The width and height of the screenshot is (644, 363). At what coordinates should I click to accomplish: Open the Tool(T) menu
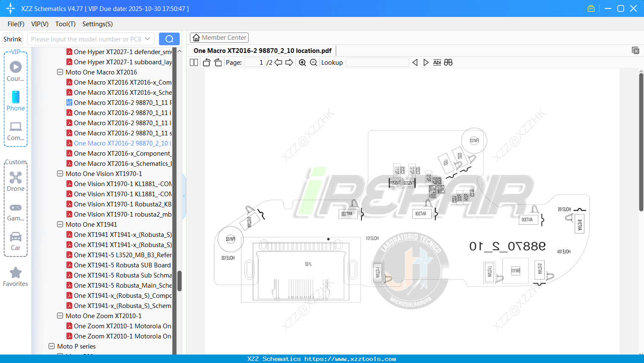point(66,24)
